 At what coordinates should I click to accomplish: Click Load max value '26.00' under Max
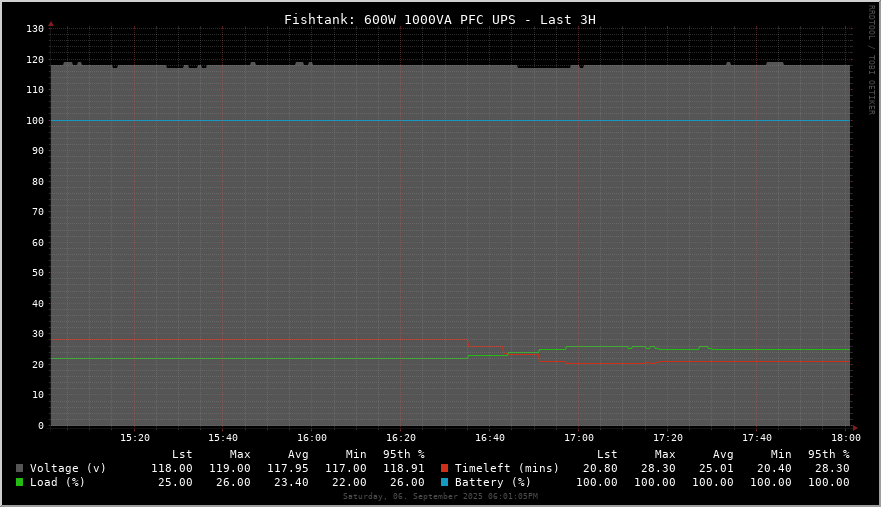click(x=233, y=482)
